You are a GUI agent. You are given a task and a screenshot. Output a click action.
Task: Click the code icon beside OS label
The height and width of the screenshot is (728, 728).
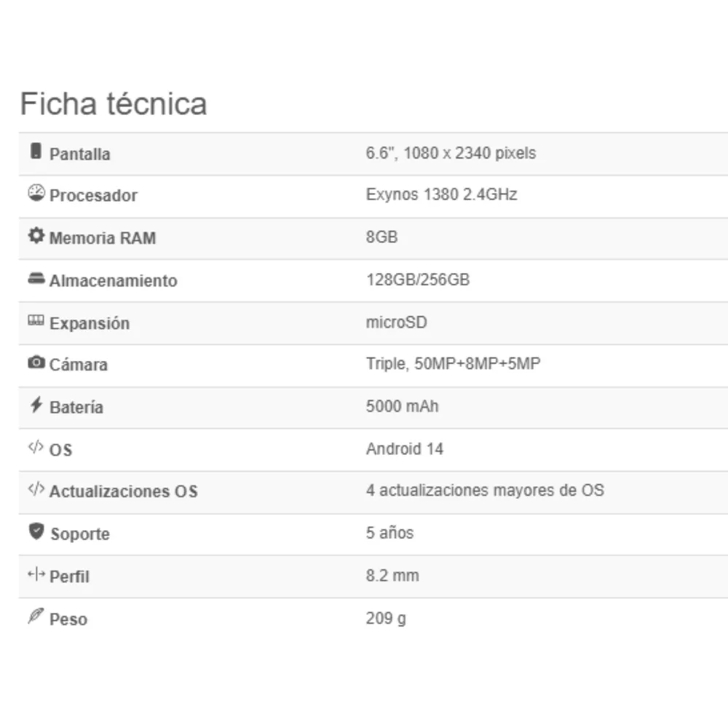[36, 447]
